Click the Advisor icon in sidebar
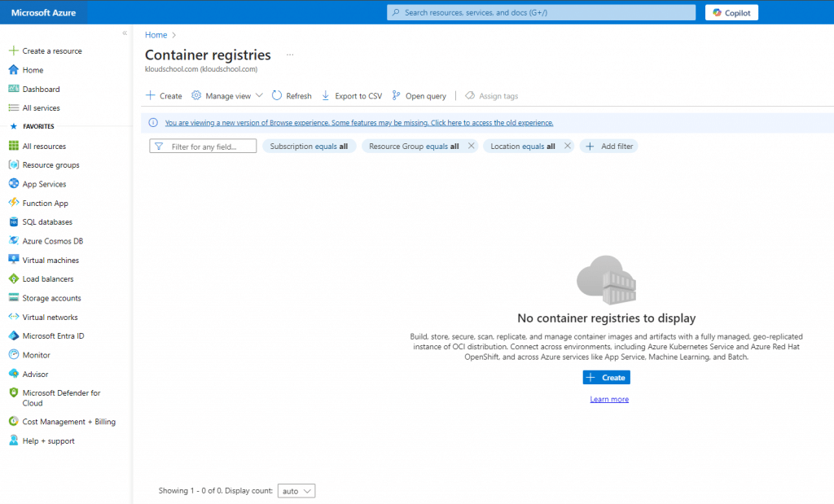This screenshot has width=834, height=504. (x=14, y=374)
